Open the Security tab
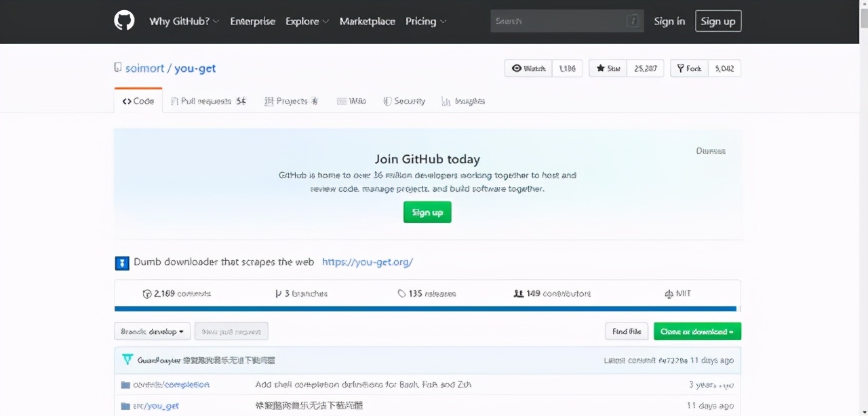The image size is (868, 416). (404, 101)
